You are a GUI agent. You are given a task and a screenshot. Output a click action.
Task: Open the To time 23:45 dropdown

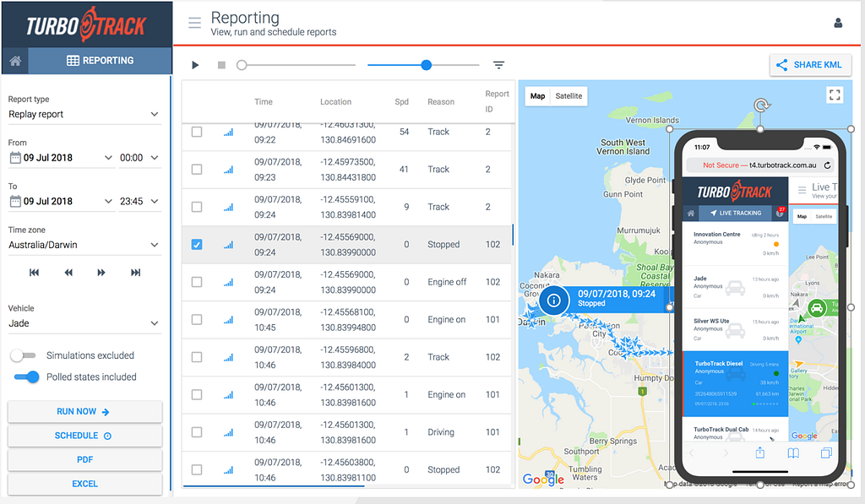139,201
